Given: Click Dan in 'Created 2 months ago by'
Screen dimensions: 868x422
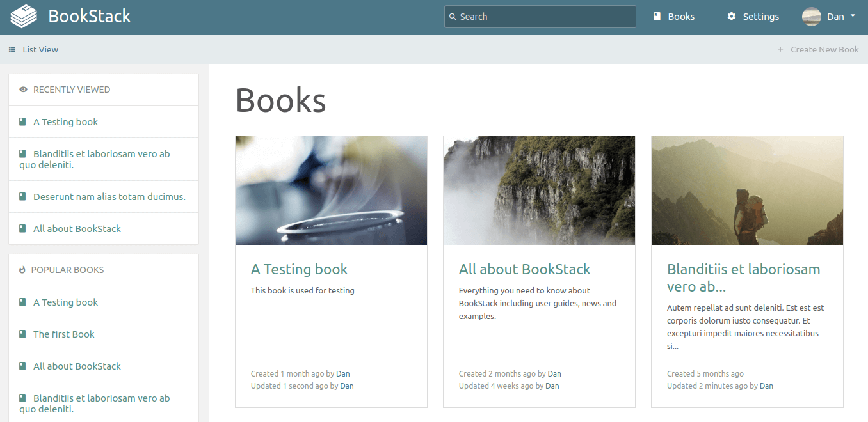Looking at the screenshot, I should [554, 373].
